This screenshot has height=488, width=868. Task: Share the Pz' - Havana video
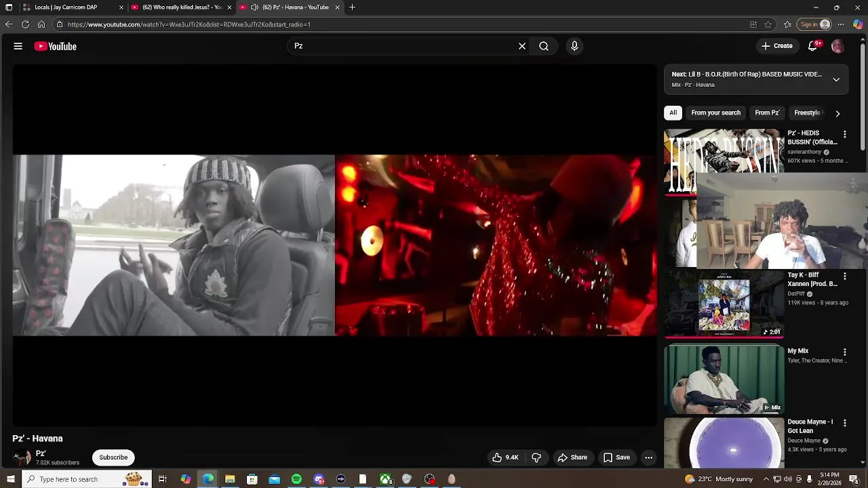[572, 457]
